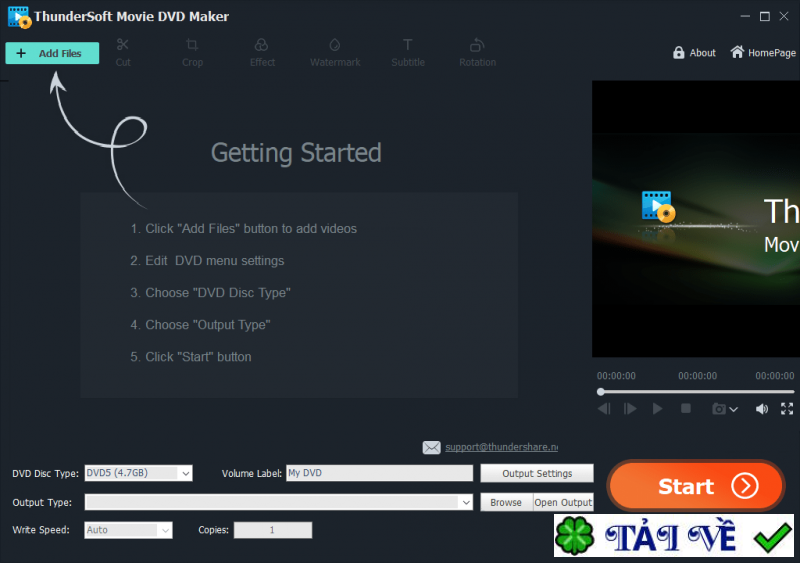Viewport: 800px width, 563px height.
Task: Open the support@thundershare email link
Action: click(x=502, y=447)
